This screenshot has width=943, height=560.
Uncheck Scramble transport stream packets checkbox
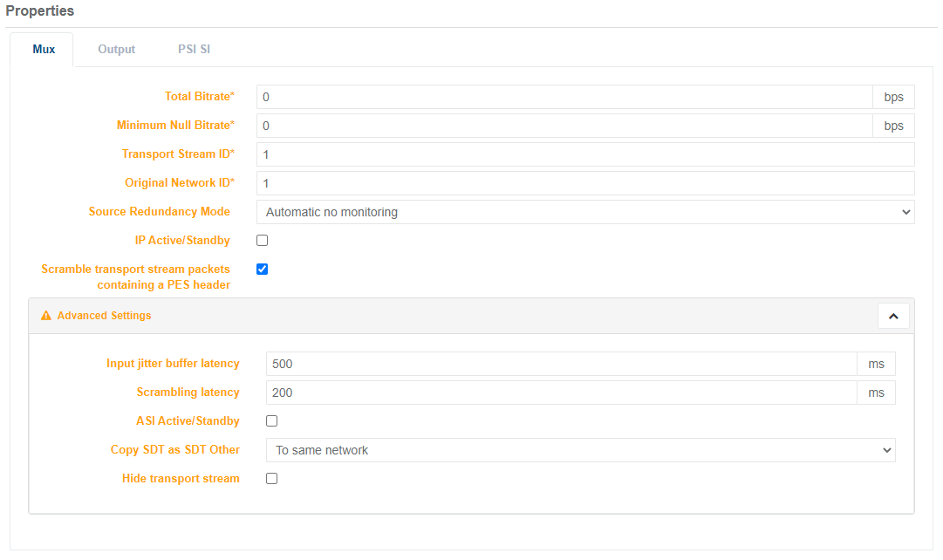(263, 270)
